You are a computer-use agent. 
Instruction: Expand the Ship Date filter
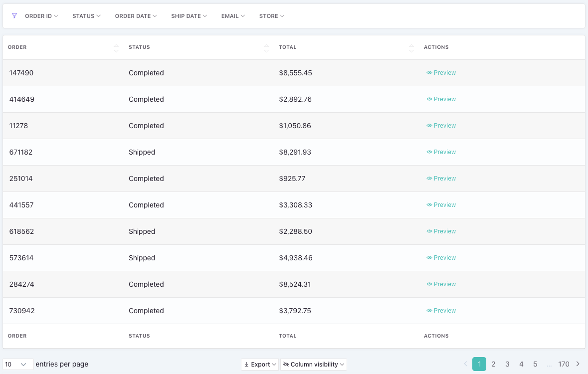[x=189, y=16]
